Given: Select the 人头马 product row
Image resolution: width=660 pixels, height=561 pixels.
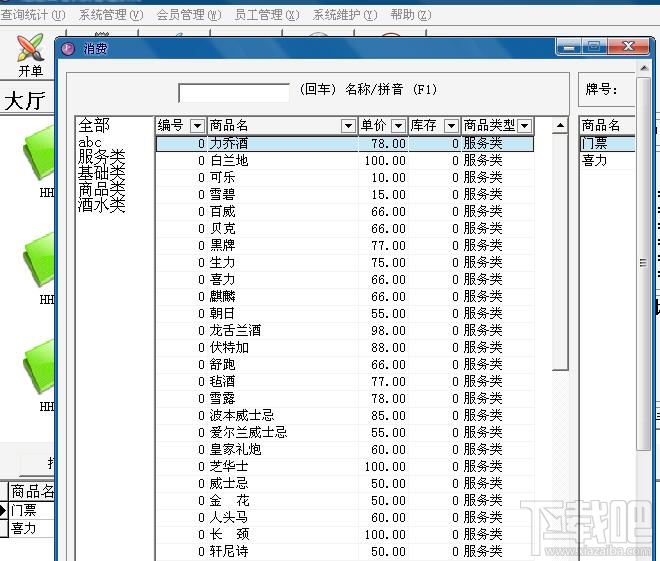Looking at the screenshot, I should coord(345,517).
